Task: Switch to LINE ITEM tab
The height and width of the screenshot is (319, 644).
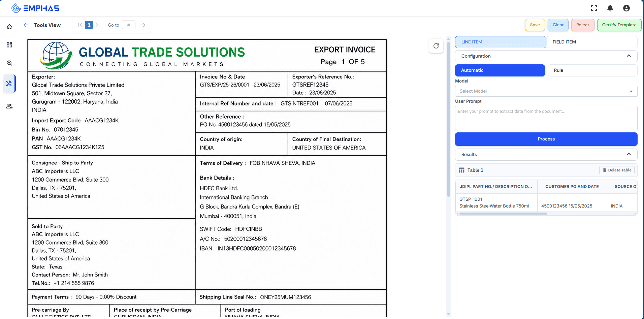Action: point(501,42)
